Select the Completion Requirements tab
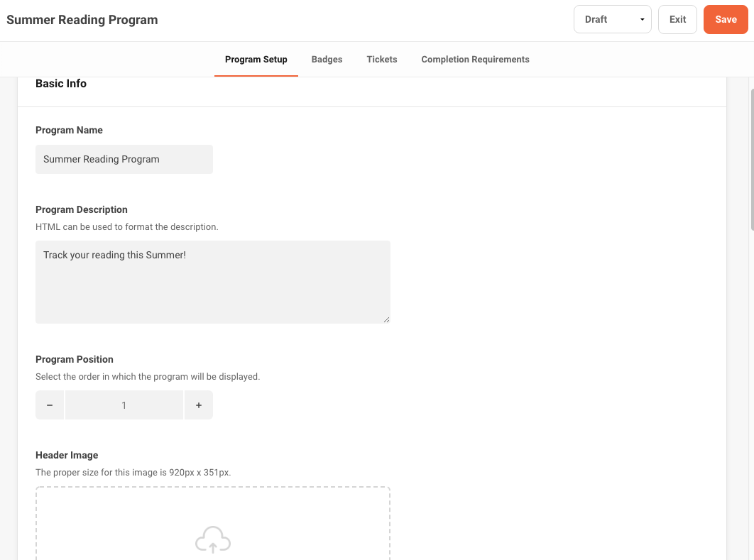 click(475, 59)
